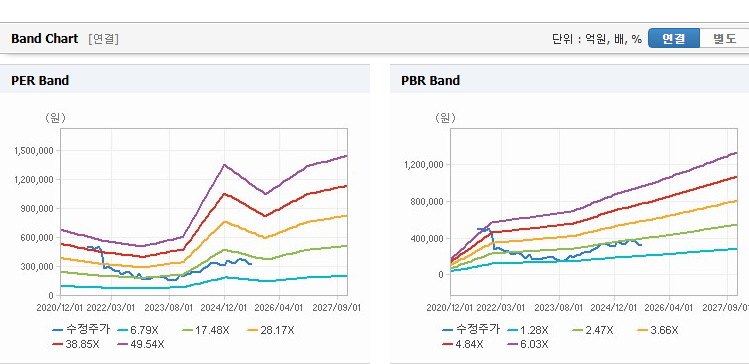The width and height of the screenshot is (749, 364).
Task: Click 2022/03/01 date label under PBR chart
Action: coord(502,308)
